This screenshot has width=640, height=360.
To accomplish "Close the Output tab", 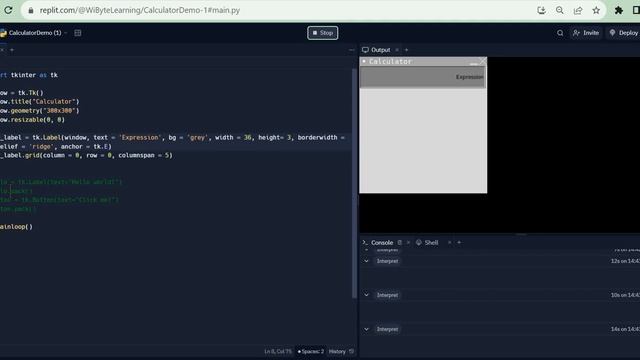I will click(397, 50).
